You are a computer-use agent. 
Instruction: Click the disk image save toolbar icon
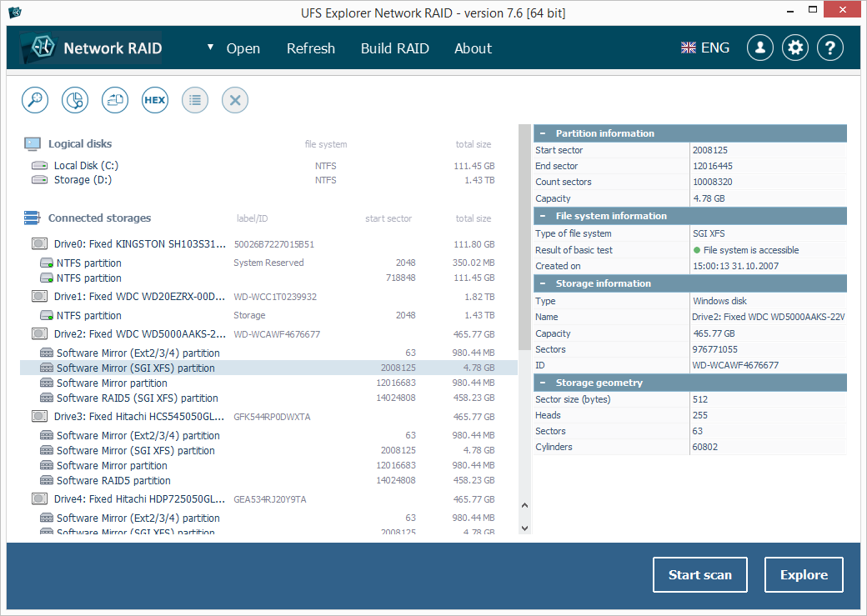(x=115, y=100)
